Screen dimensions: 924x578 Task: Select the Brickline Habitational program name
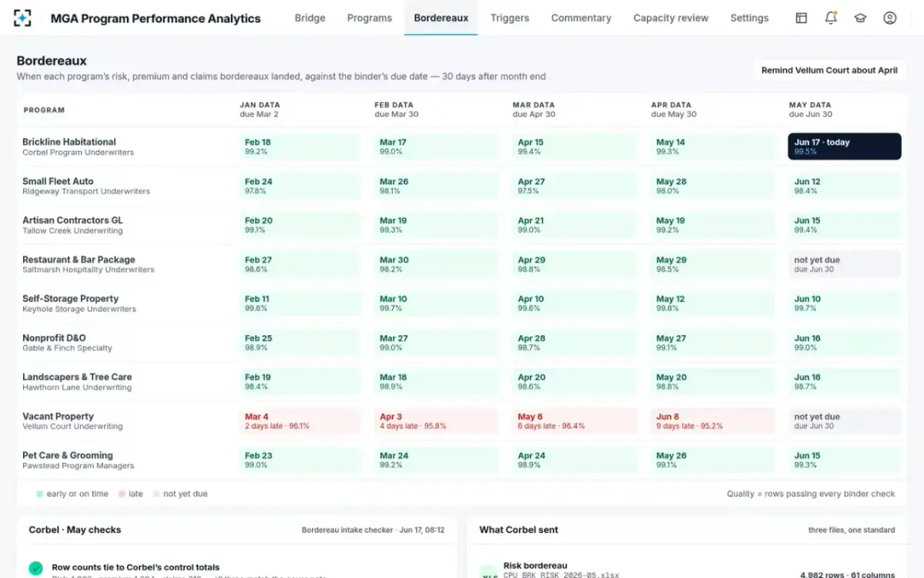[x=69, y=142]
